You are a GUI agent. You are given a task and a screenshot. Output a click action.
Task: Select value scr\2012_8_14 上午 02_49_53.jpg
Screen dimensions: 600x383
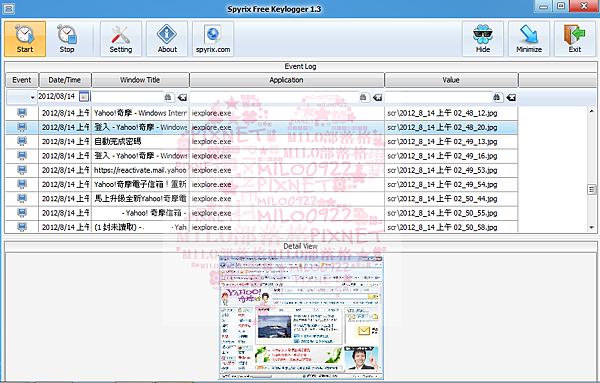(x=451, y=170)
